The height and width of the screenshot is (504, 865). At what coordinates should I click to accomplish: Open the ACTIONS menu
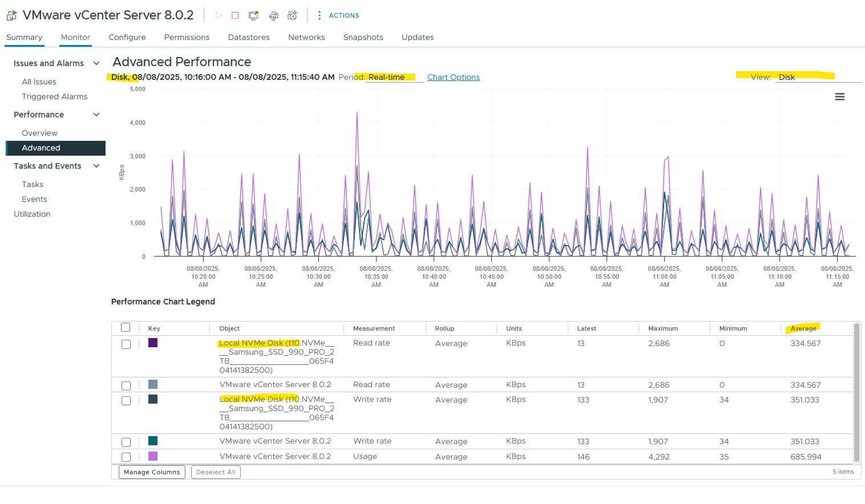tap(338, 15)
